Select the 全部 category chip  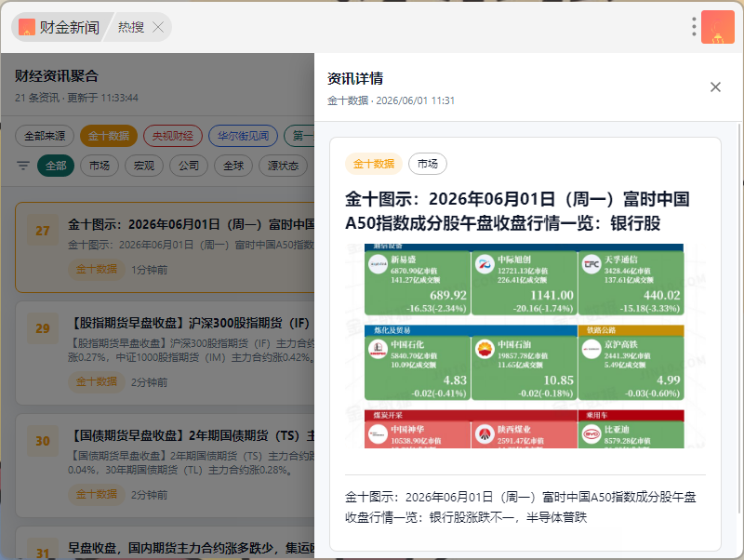point(56,166)
